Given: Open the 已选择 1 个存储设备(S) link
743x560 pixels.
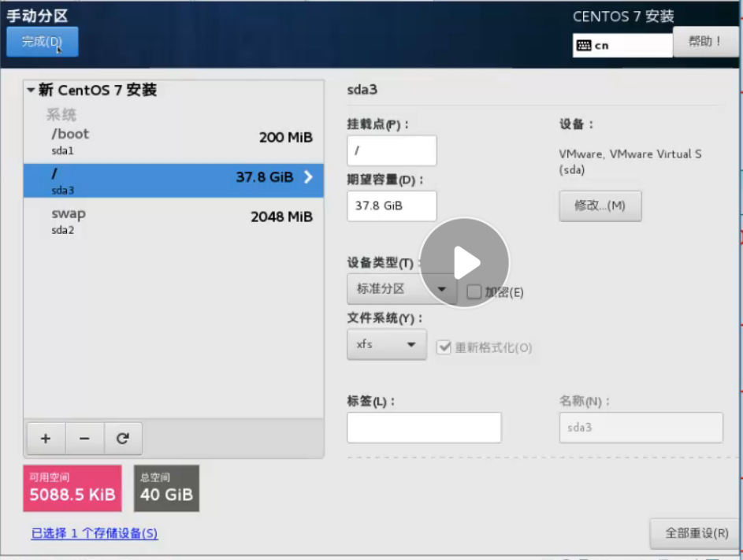Looking at the screenshot, I should [x=95, y=533].
